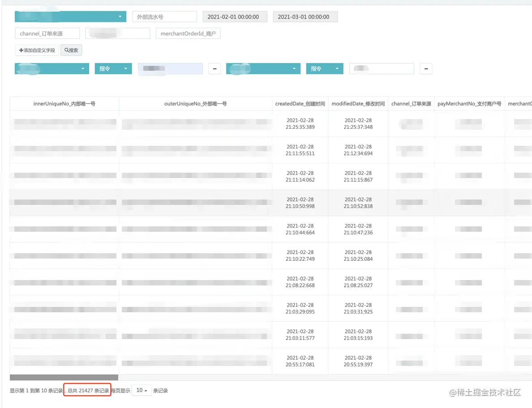The height and width of the screenshot is (408, 532).
Task: Select created time 20:55:17:081 cell
Action: (x=300, y=361)
